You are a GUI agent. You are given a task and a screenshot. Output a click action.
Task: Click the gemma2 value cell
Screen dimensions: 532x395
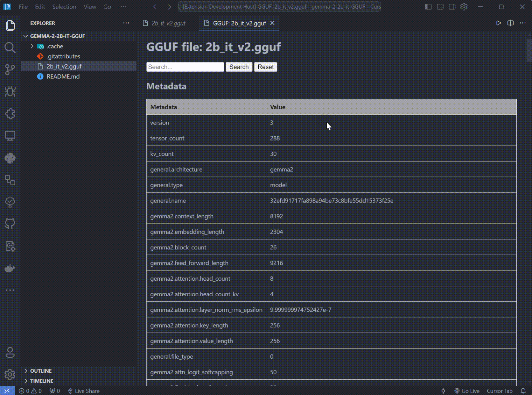point(391,169)
